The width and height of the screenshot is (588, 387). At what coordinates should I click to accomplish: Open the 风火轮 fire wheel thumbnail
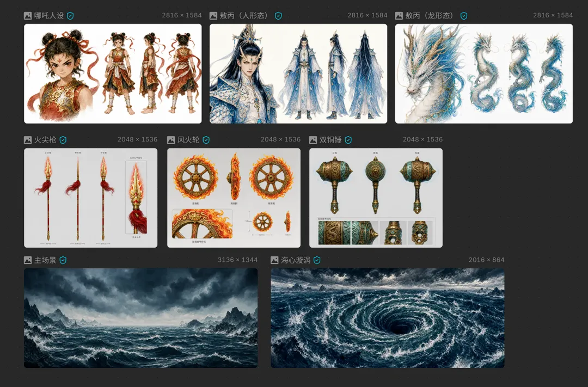point(234,198)
